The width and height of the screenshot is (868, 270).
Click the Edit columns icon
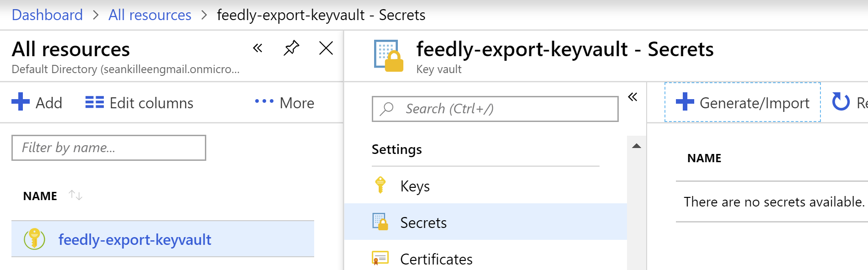point(94,102)
